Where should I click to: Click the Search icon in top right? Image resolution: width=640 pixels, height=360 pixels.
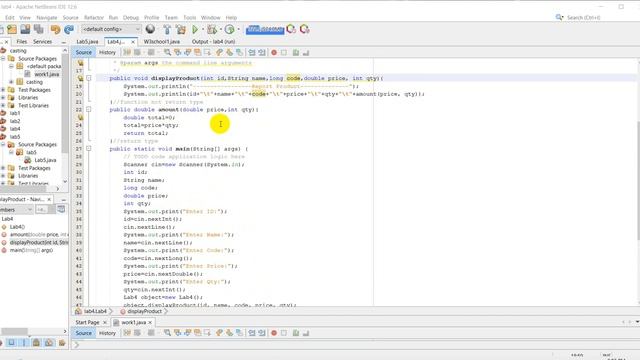559,17
